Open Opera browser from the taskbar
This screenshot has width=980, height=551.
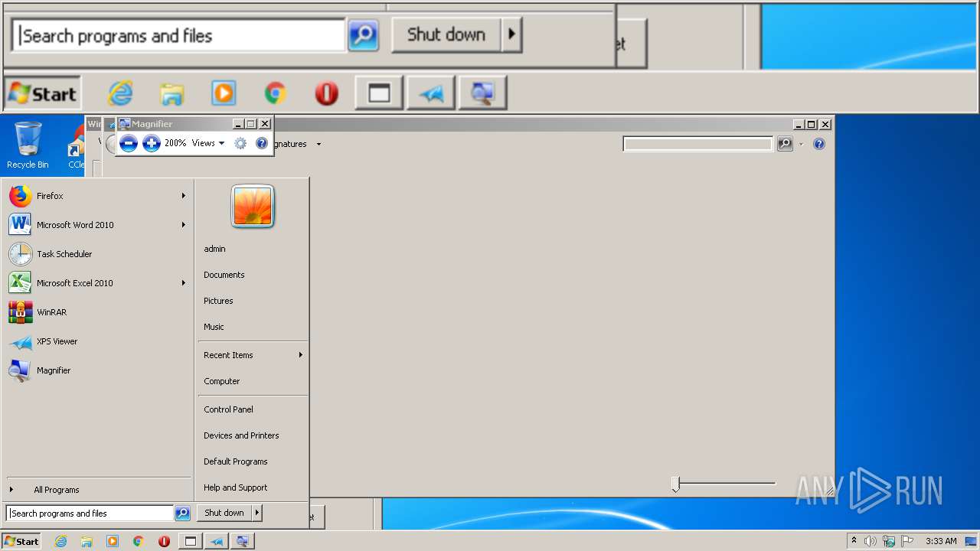pos(164,541)
